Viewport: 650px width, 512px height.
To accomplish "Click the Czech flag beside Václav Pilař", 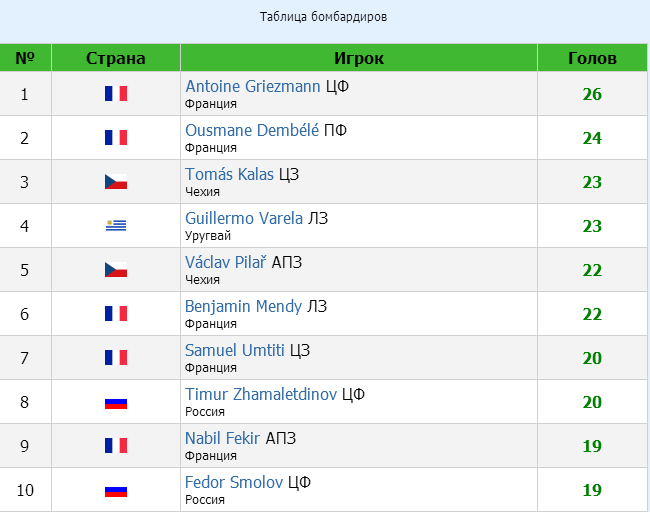I will tap(116, 269).
